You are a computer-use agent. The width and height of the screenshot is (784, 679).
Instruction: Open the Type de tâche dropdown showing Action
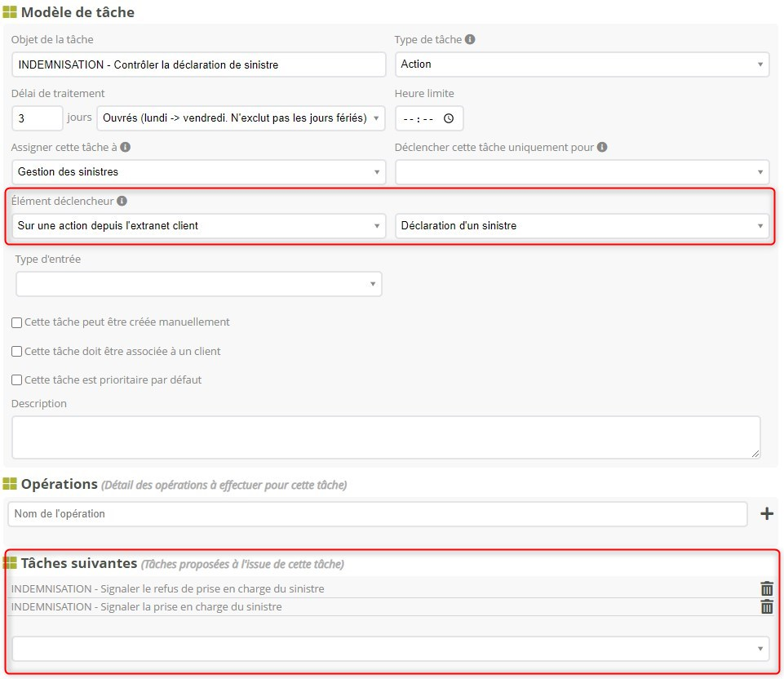[582, 64]
